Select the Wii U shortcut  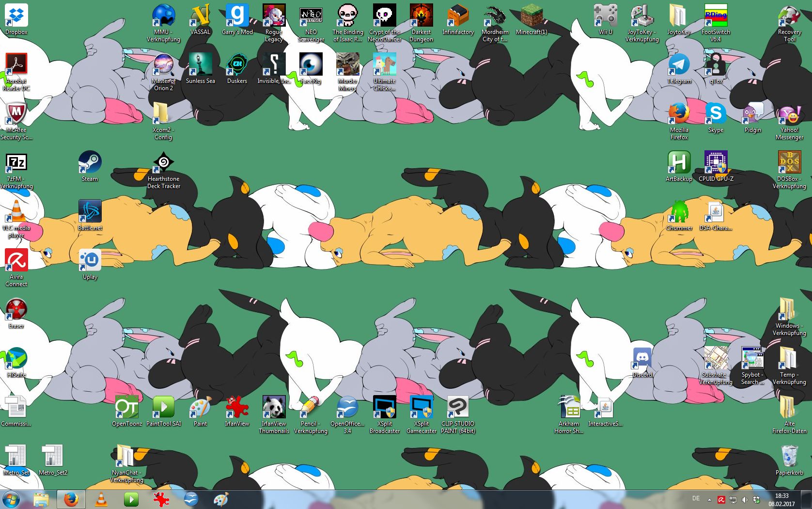[605, 19]
